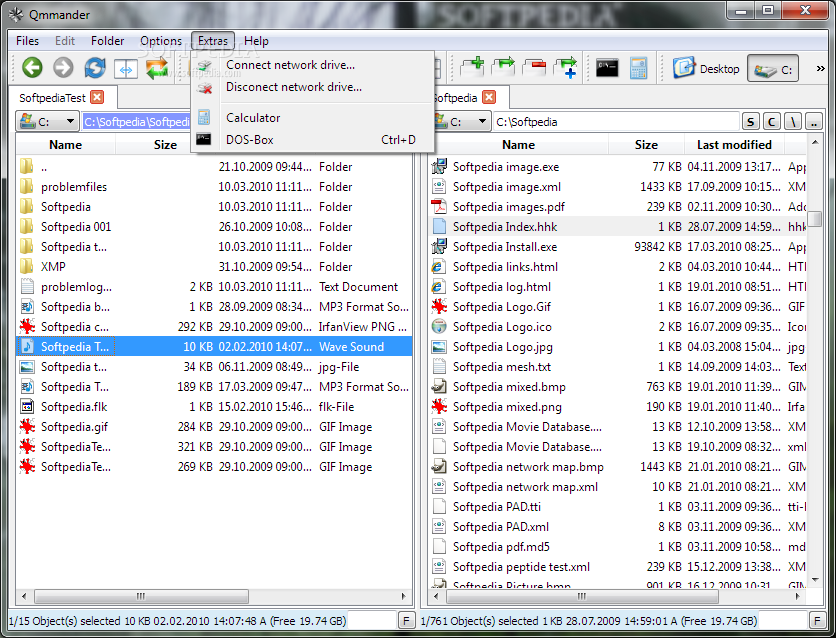Click the tab icon with arrow and blue plus
836x638 pixels.
click(566, 68)
